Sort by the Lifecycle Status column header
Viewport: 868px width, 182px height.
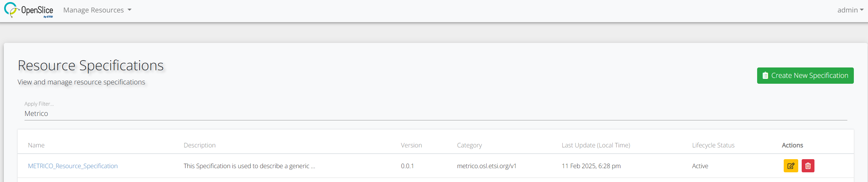click(713, 145)
